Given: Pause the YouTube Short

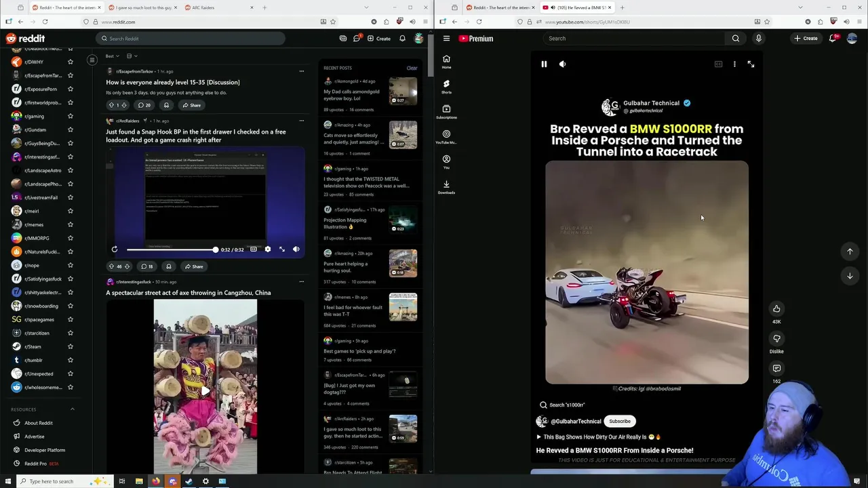Looking at the screenshot, I should coord(544,64).
